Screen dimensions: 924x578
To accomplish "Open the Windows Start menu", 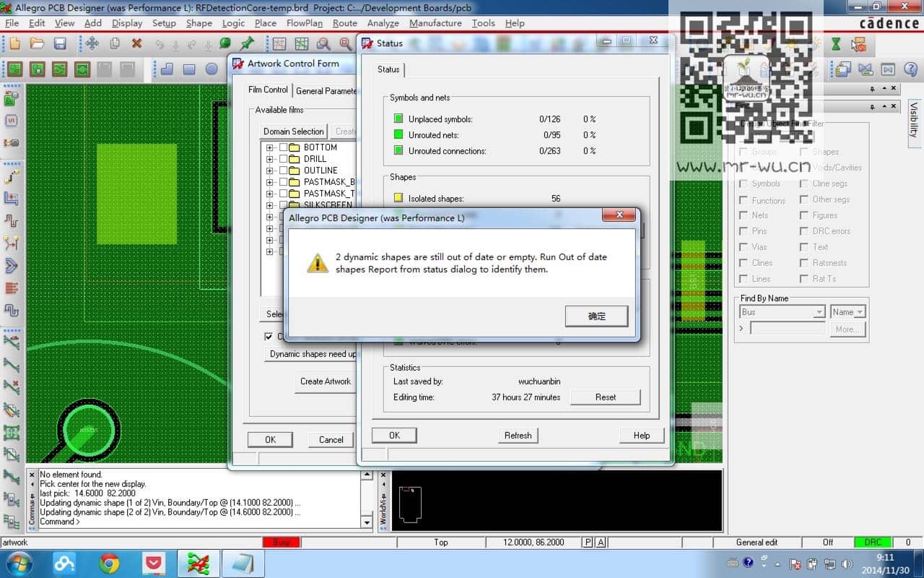I will point(19,563).
